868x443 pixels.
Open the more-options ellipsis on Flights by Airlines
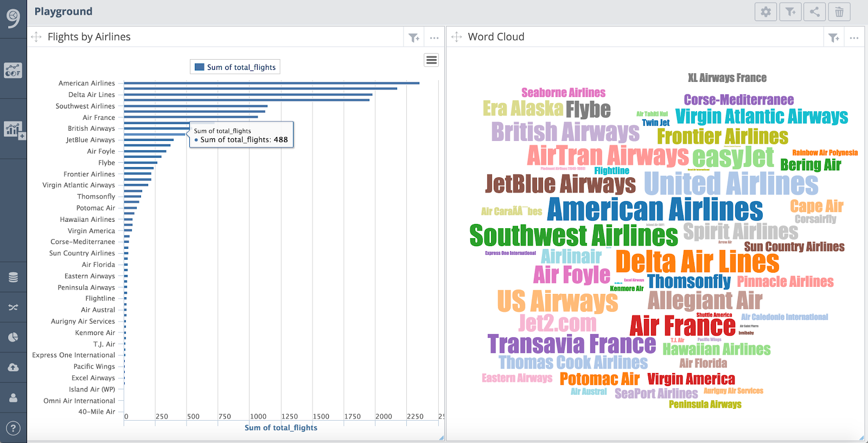coord(434,38)
